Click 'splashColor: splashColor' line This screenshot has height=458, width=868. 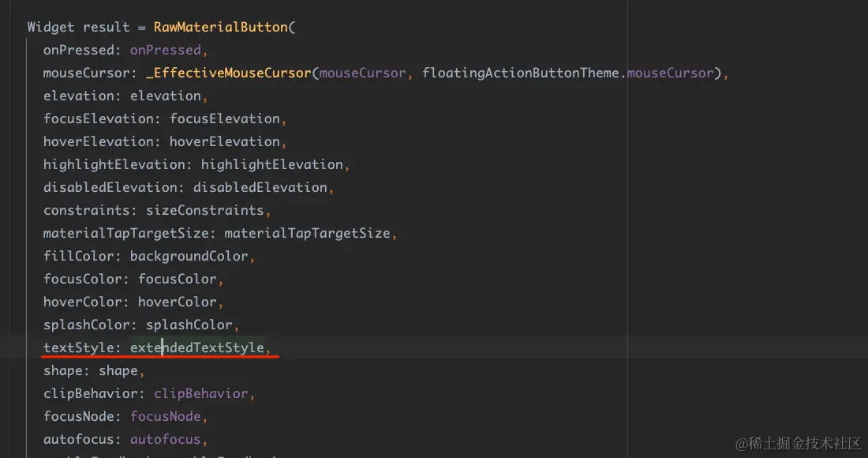141,325
